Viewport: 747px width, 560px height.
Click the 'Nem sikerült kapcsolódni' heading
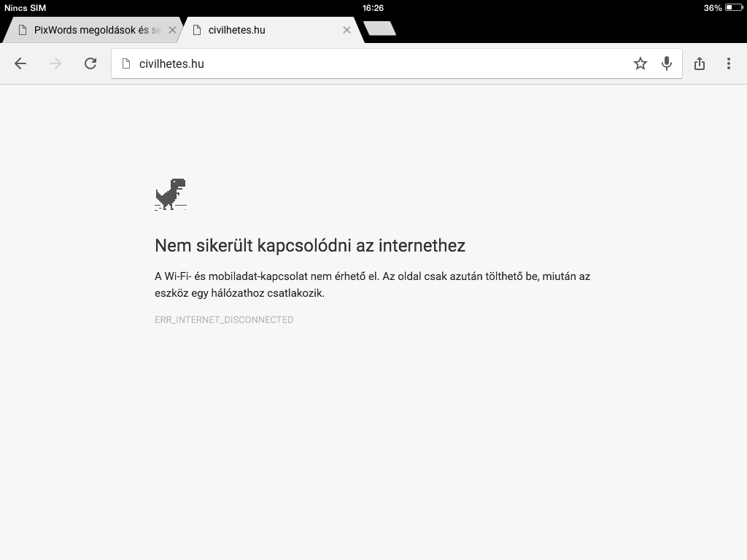(309, 246)
